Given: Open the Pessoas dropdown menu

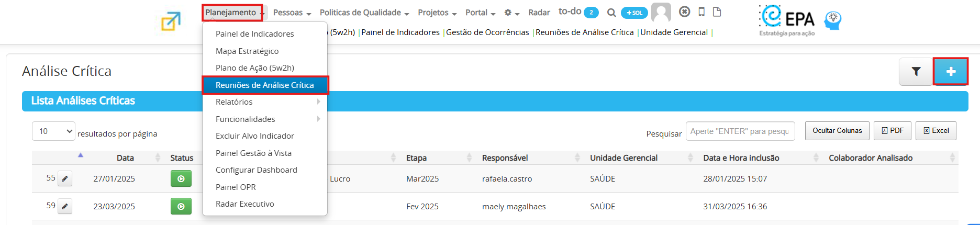Looking at the screenshot, I should click(292, 13).
